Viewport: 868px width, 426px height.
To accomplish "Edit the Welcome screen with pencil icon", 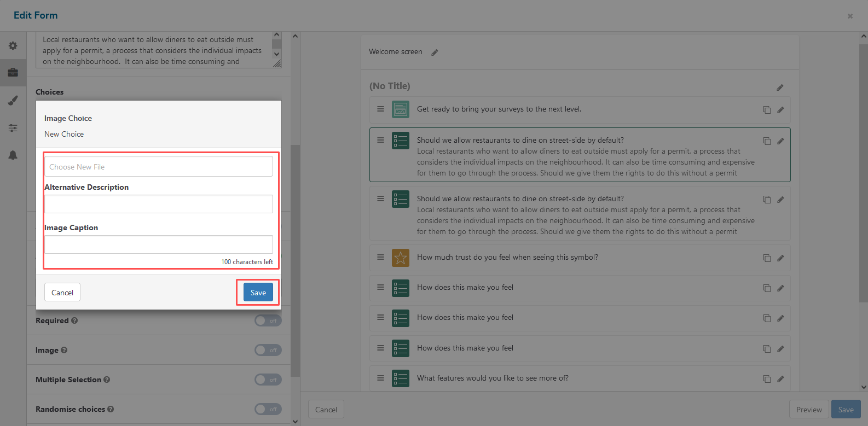I will click(x=435, y=52).
